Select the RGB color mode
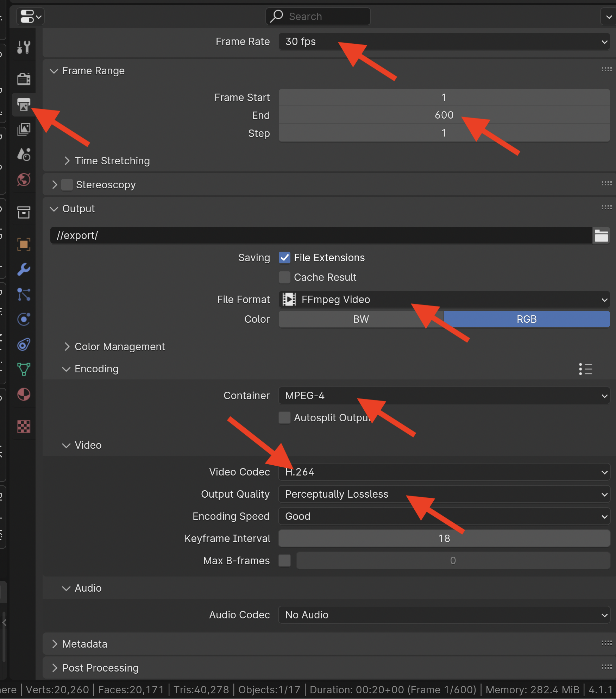The height and width of the screenshot is (699, 616). [x=527, y=319]
